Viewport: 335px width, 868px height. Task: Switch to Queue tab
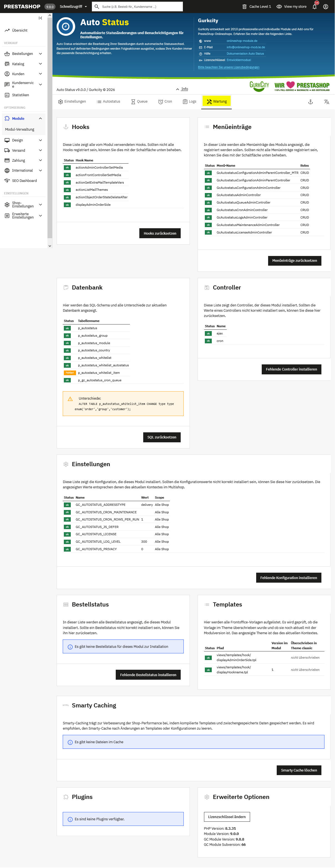[x=139, y=102]
